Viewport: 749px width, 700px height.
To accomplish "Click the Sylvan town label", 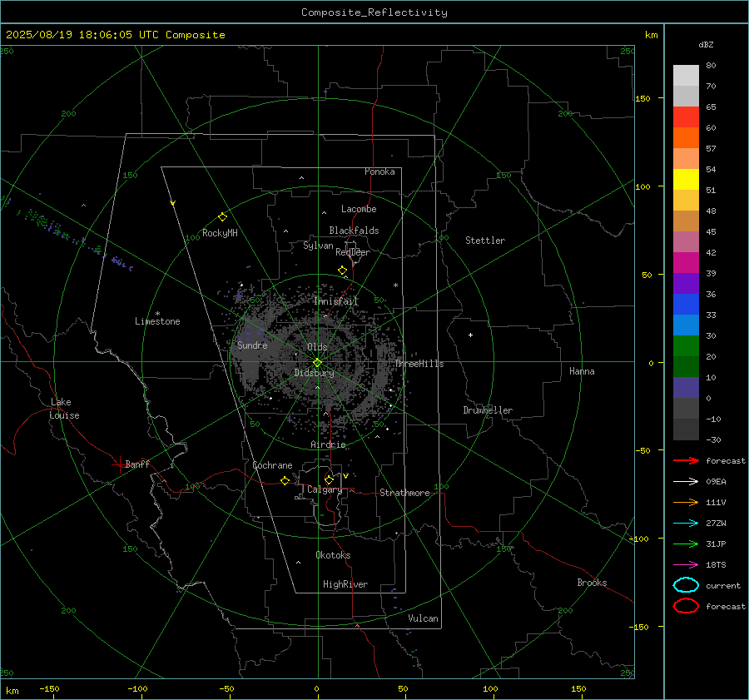I will (318, 246).
